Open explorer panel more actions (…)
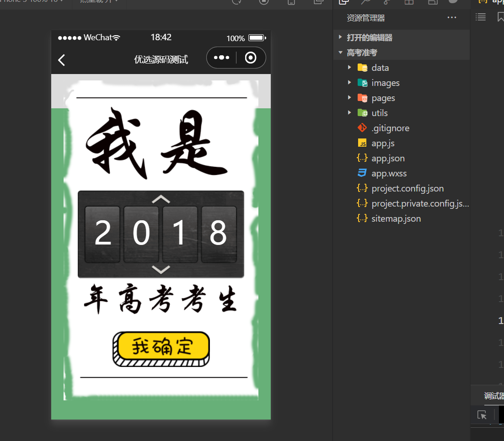Viewport: 504px width, 441px height. (x=451, y=17)
